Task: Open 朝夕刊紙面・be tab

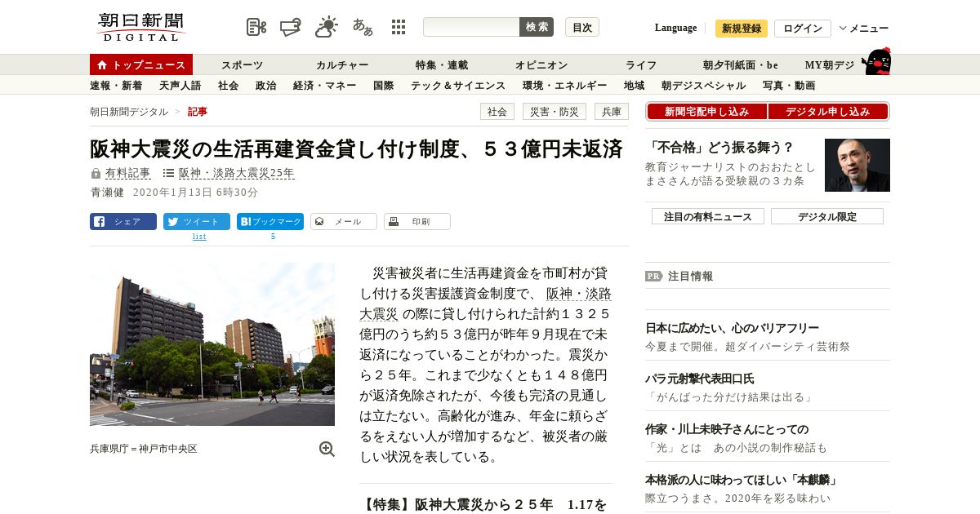Action: 741,64
